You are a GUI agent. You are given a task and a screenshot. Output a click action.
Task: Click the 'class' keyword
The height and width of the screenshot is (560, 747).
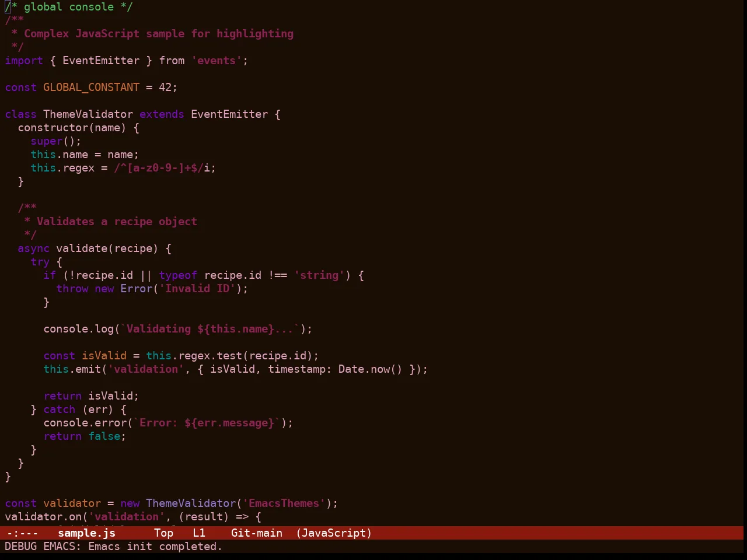[21, 114]
